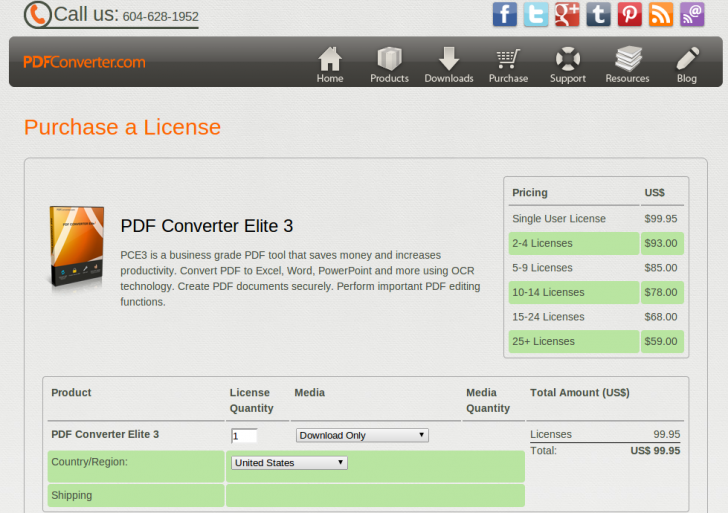Click the phone icon beside Call us
Viewport: 728px width, 513px height.
click(x=37, y=15)
